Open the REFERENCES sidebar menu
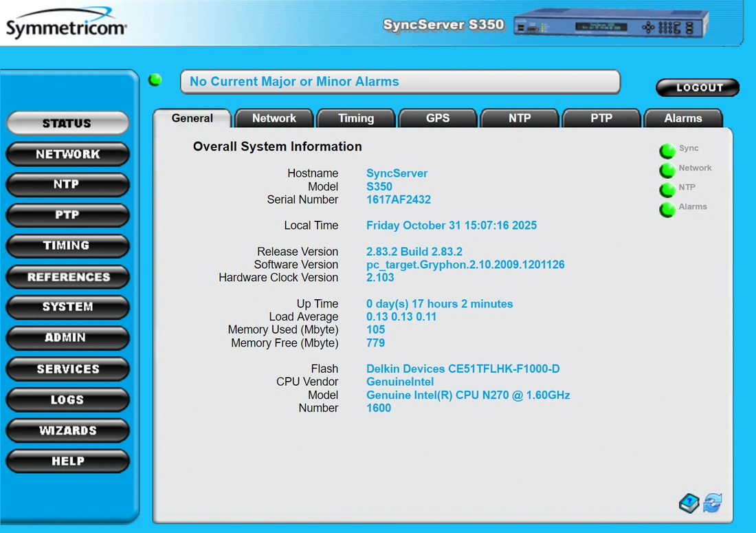The image size is (756, 533). (x=67, y=277)
